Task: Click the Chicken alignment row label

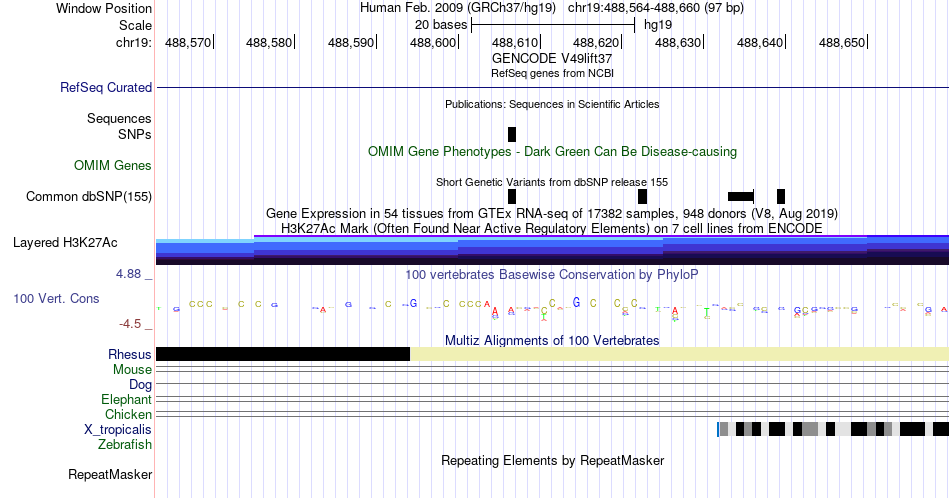Action: [128, 414]
